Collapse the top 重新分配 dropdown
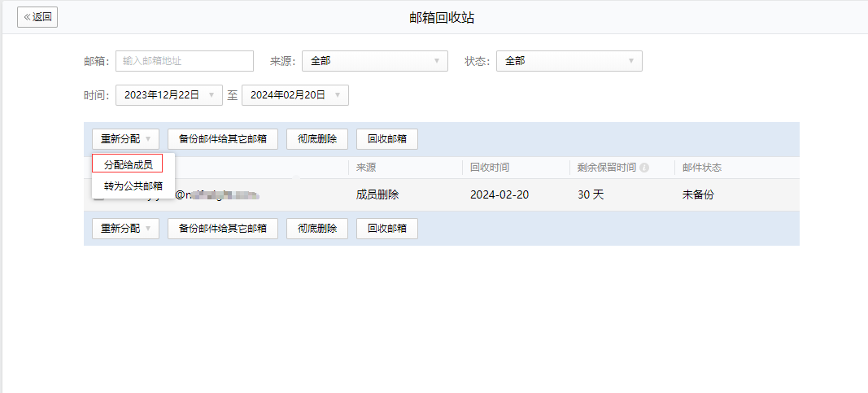The image size is (868, 393). point(125,139)
